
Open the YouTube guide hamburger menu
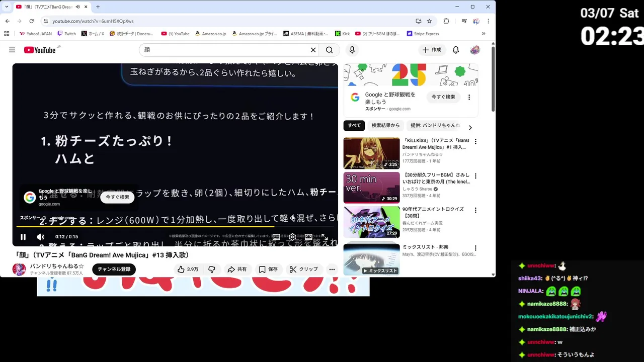(12, 50)
